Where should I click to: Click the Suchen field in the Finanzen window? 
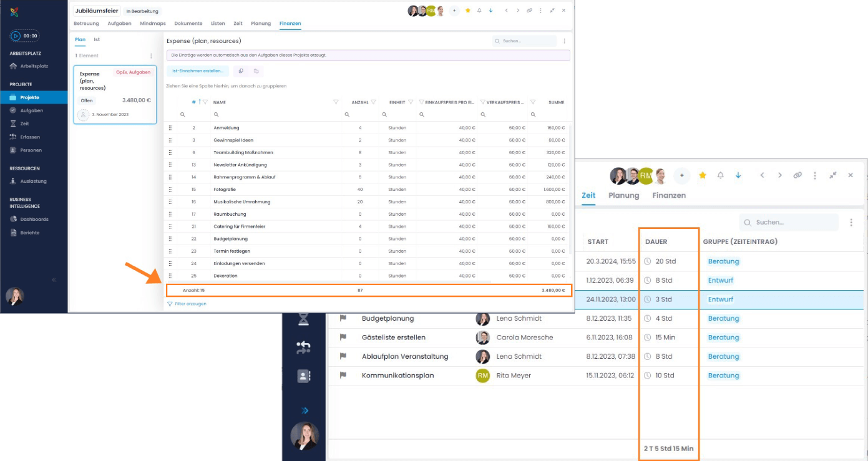(x=524, y=41)
